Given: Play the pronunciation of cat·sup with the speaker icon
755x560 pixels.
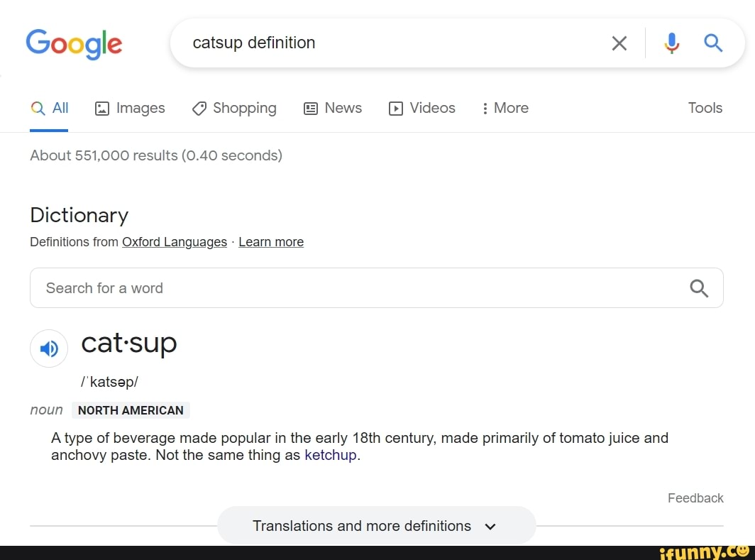Looking at the screenshot, I should click(x=48, y=348).
